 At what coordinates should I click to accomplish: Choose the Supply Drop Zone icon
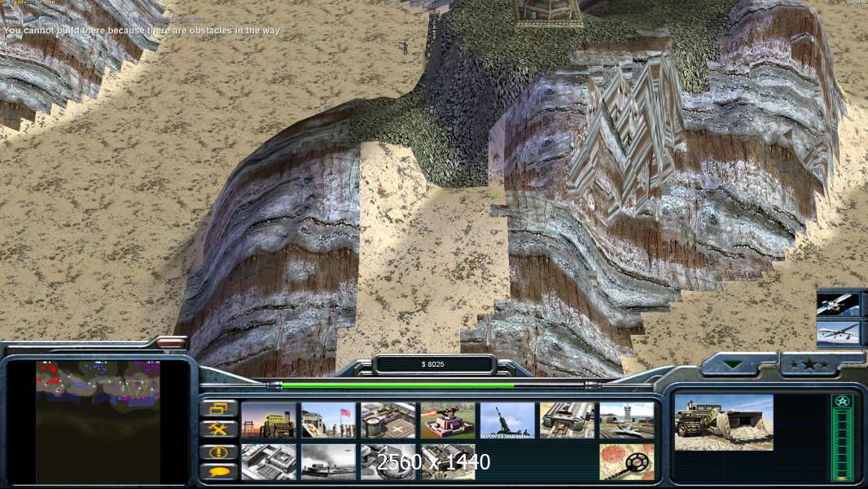click(328, 461)
